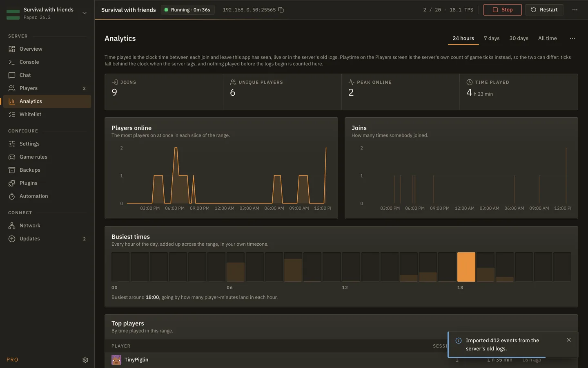The image size is (588, 368).
Task: Dismiss the imported events notification
Action: pyautogui.click(x=569, y=340)
